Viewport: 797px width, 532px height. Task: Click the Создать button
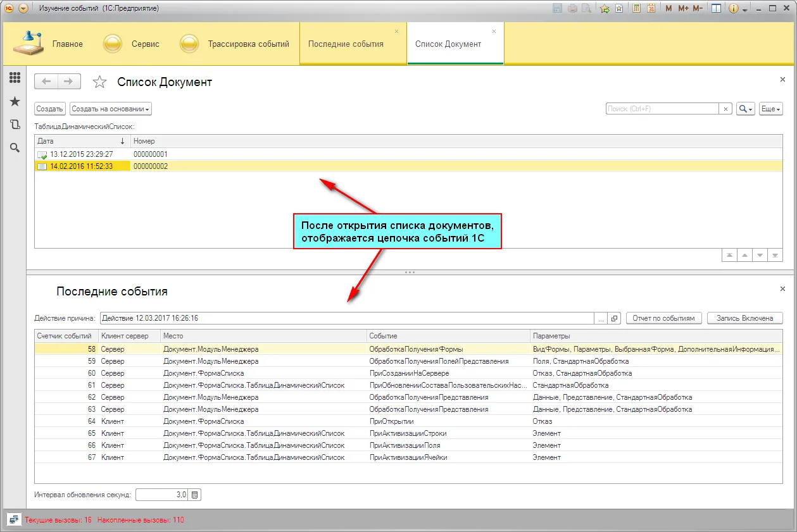pos(49,109)
